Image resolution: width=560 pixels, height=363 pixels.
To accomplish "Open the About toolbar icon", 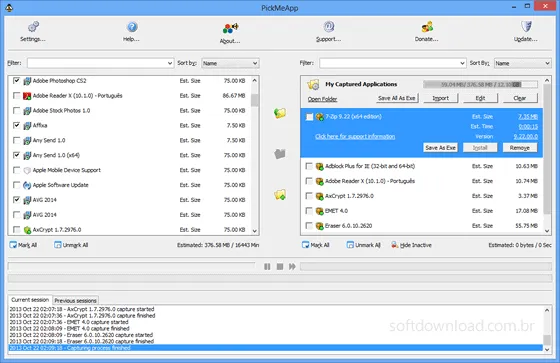I will pos(230,28).
